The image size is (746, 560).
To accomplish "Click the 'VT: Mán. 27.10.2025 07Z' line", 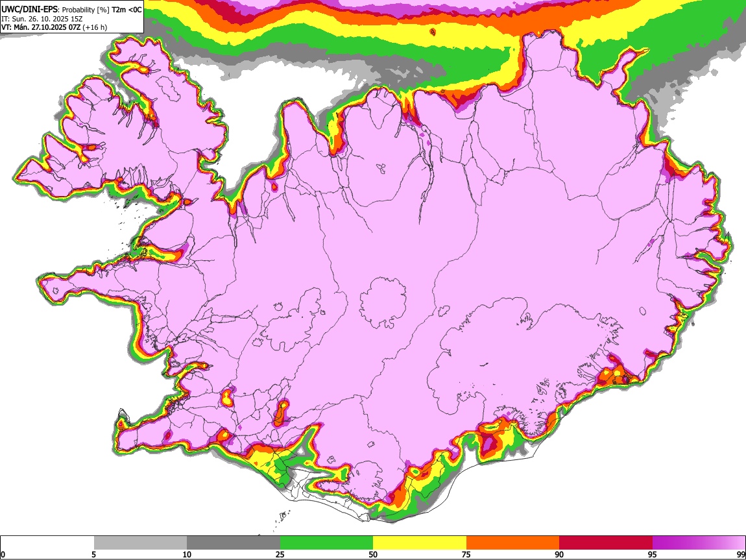I will pos(41,27).
